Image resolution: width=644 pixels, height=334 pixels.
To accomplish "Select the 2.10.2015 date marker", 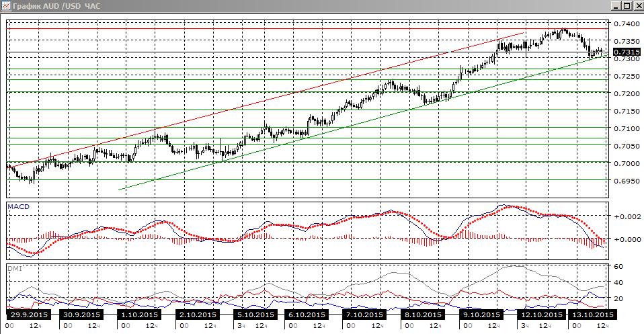I will 198,315.
